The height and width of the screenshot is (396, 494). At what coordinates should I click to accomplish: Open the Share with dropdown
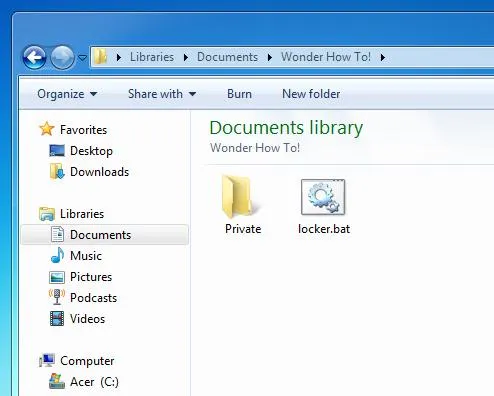pos(162,94)
